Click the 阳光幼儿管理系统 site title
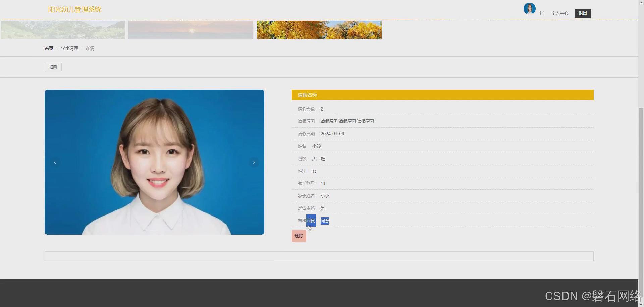This screenshot has width=644, height=307. click(x=75, y=9)
